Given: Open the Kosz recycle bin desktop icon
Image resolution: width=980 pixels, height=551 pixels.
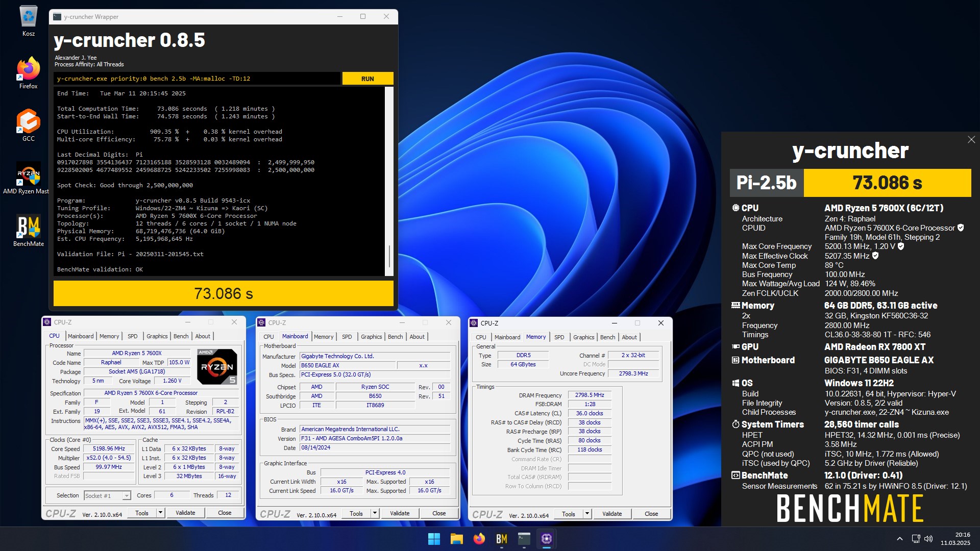Looking at the screenshot, I should click(x=29, y=20).
